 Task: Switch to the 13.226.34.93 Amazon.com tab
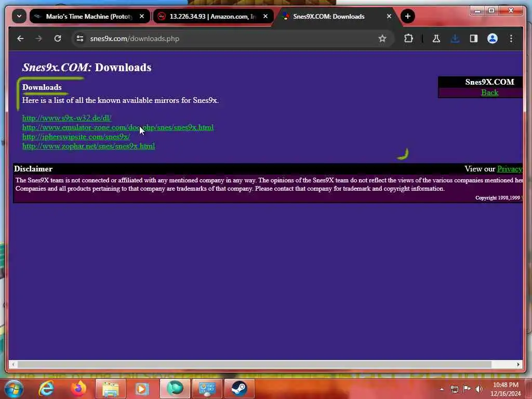point(213,16)
